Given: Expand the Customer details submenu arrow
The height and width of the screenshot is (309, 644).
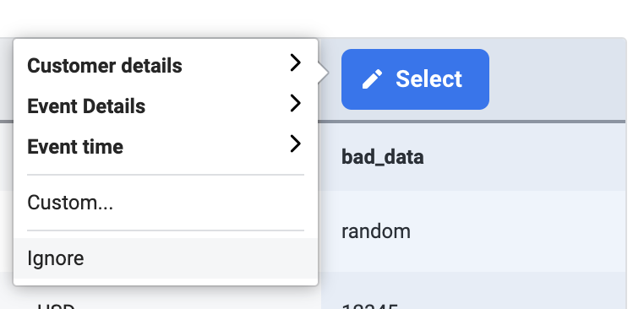Looking at the screenshot, I should (x=295, y=62).
